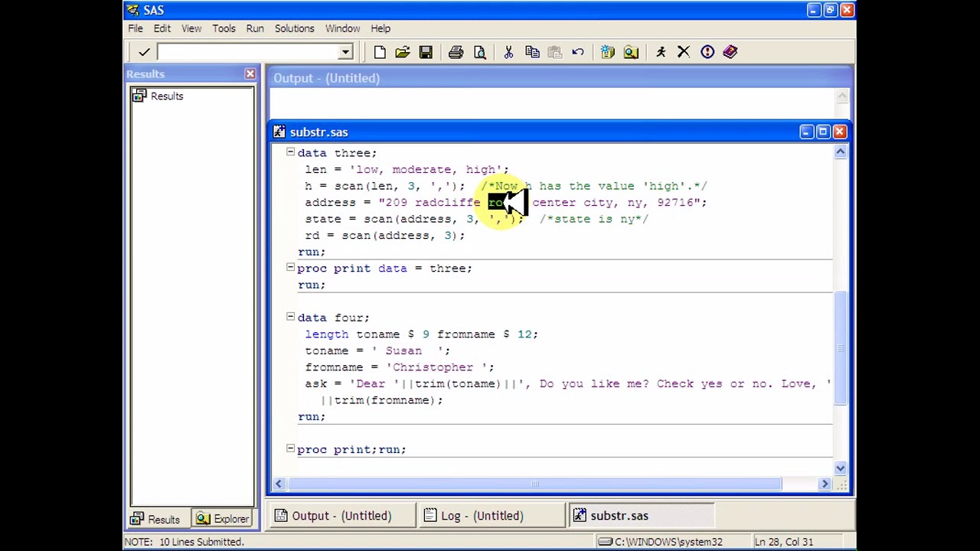This screenshot has width=980, height=551.
Task: Submit the code using the running man icon
Action: (661, 52)
